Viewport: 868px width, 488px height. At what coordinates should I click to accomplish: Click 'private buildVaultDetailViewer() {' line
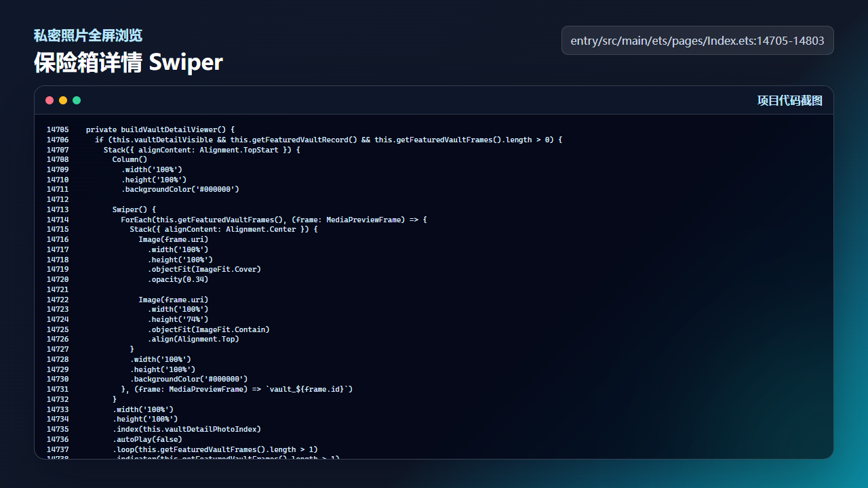[x=161, y=129]
